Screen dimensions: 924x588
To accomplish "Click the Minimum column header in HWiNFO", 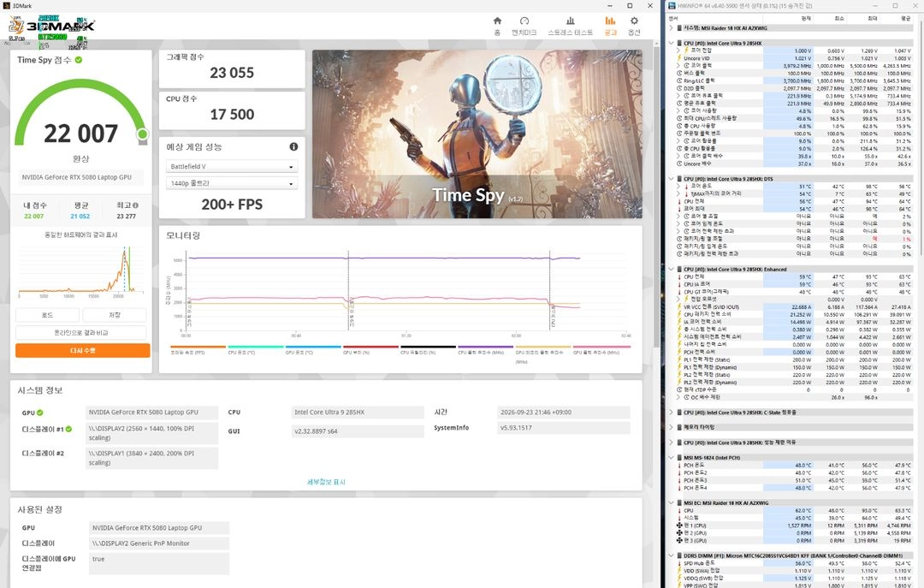I will click(839, 18).
